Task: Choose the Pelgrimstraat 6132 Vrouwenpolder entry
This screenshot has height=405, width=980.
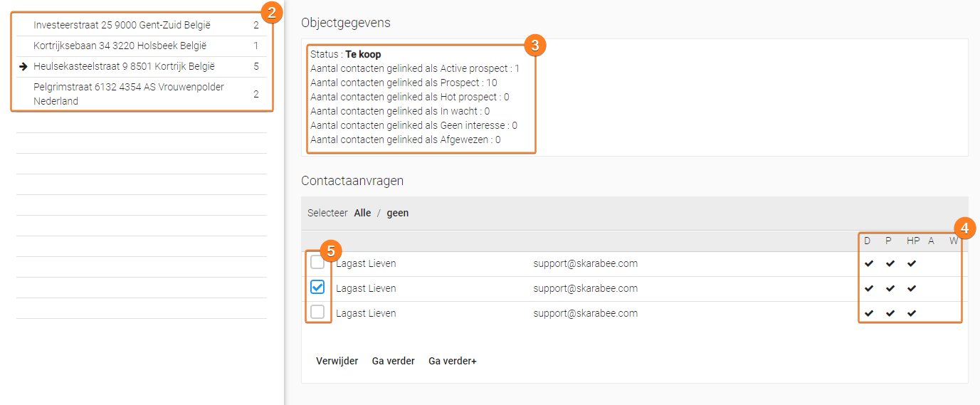Action: (x=128, y=94)
